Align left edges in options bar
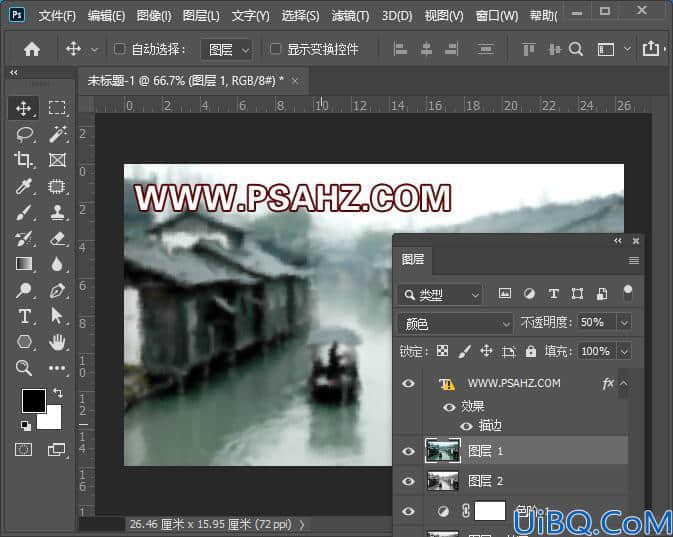This screenshot has height=537, width=673. 400,49
